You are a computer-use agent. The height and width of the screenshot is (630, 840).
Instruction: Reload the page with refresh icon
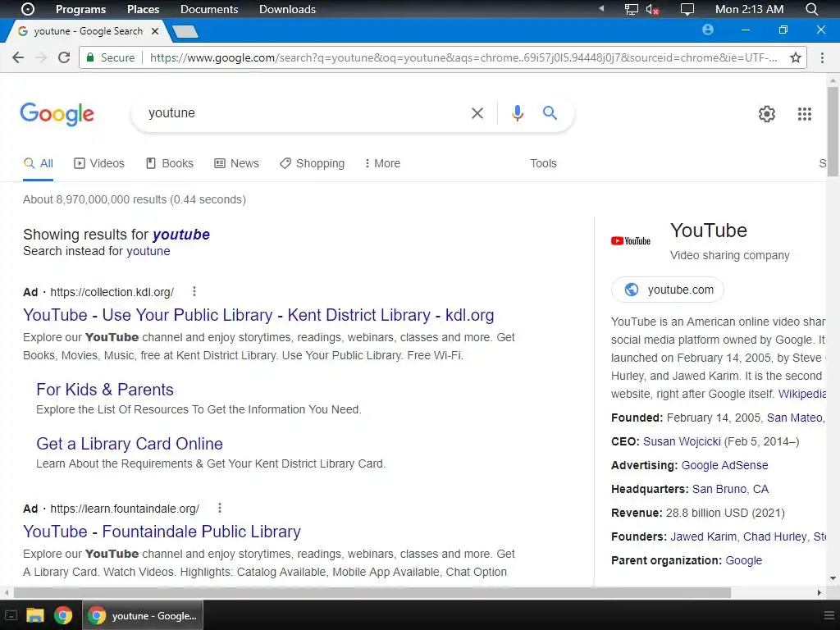click(64, 57)
